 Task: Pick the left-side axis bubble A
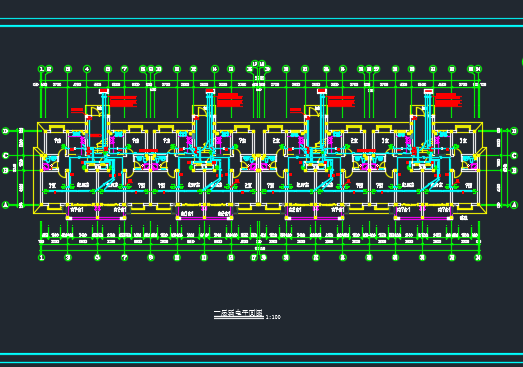[x=6, y=205]
